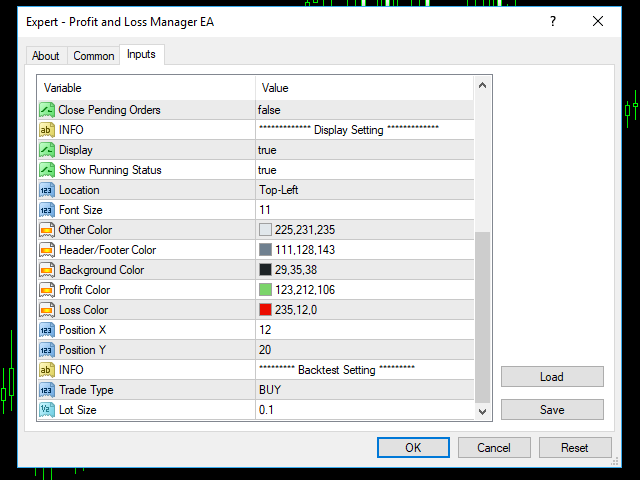Click the Close Pending Orders boolean icon

47,110
